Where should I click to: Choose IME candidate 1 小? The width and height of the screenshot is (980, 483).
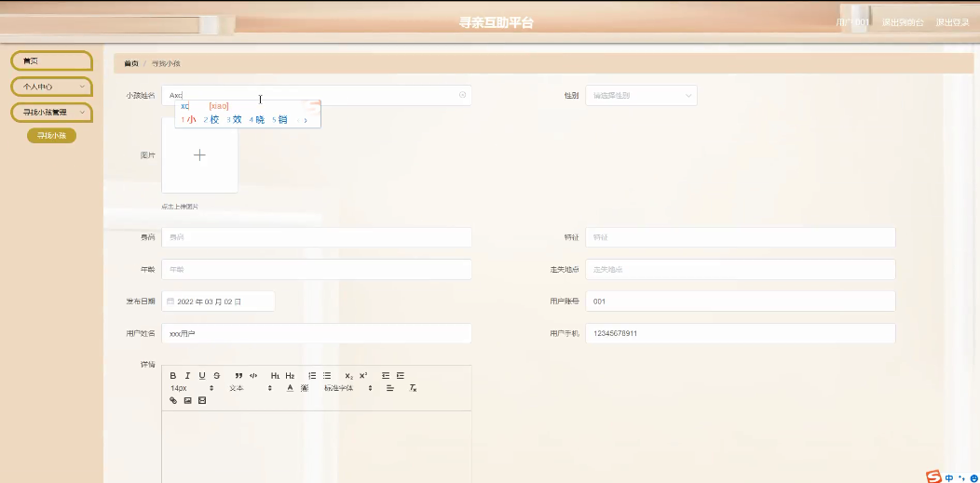click(x=188, y=120)
